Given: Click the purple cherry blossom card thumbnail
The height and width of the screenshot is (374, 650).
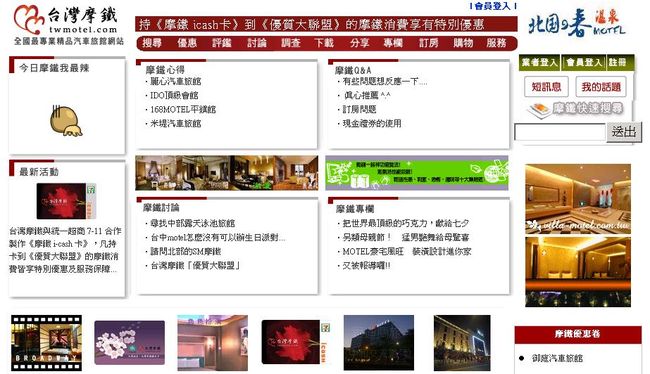Looking at the screenshot, I should [x=129, y=343].
